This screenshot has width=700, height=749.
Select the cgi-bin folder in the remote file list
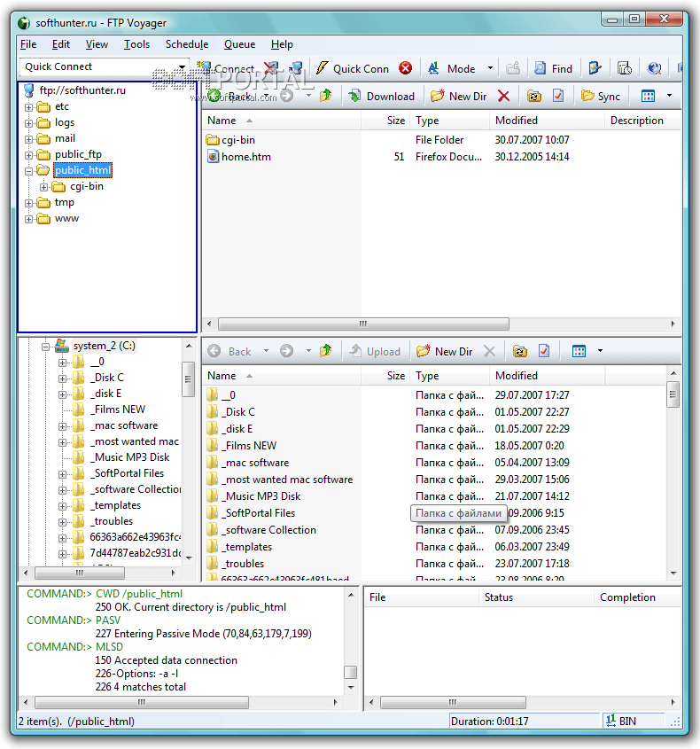click(x=238, y=140)
